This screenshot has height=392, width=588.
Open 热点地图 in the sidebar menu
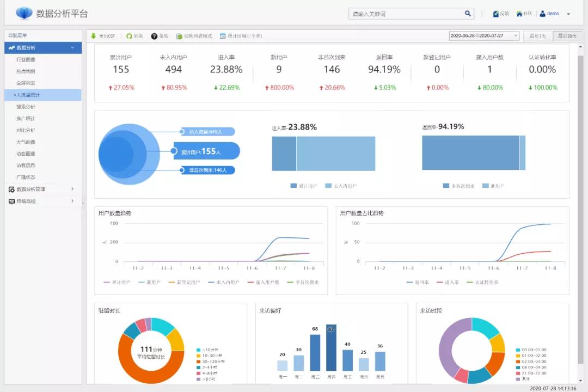tap(26, 71)
